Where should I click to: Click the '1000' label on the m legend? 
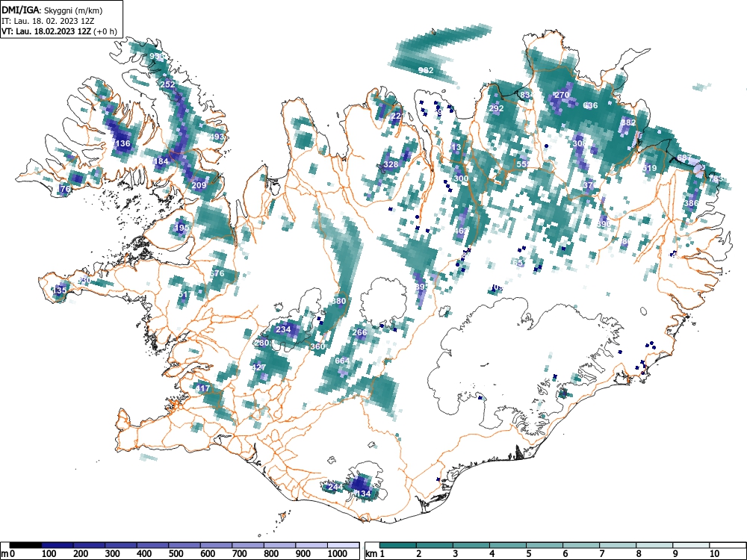pyautogui.click(x=338, y=554)
